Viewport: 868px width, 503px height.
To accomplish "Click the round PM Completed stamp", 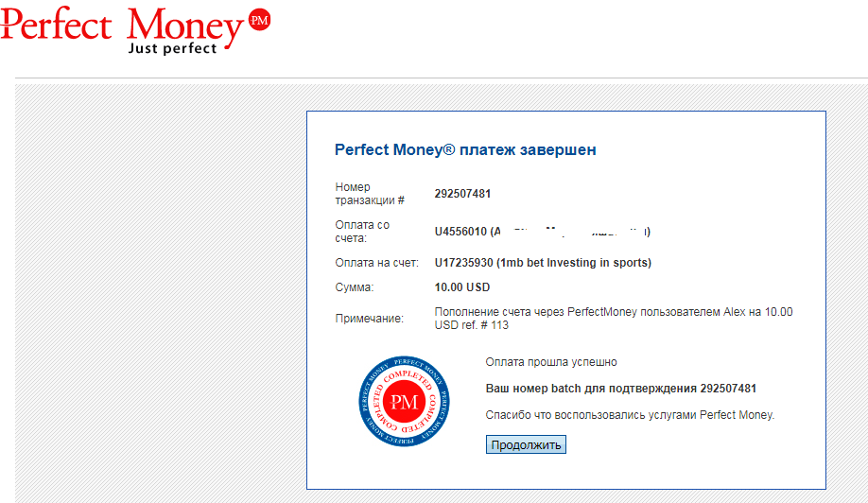I will click(x=404, y=401).
